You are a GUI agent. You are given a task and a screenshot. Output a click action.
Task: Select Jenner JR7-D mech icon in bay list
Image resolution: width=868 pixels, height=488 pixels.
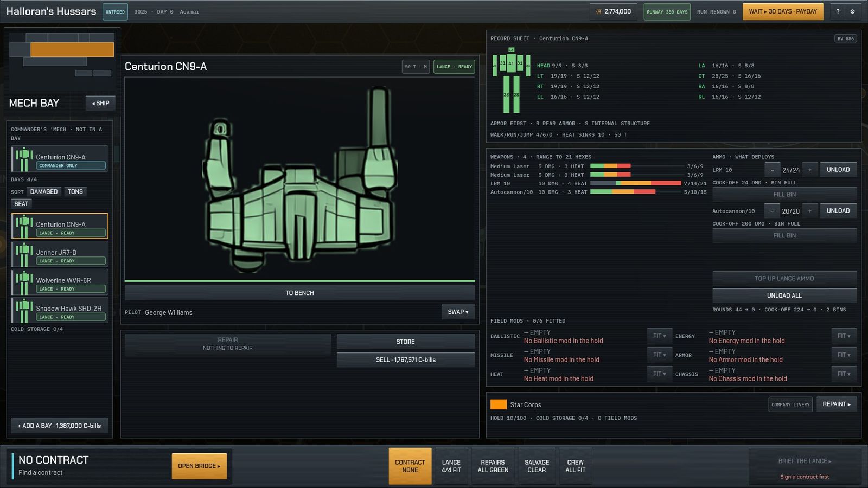pos(23,253)
